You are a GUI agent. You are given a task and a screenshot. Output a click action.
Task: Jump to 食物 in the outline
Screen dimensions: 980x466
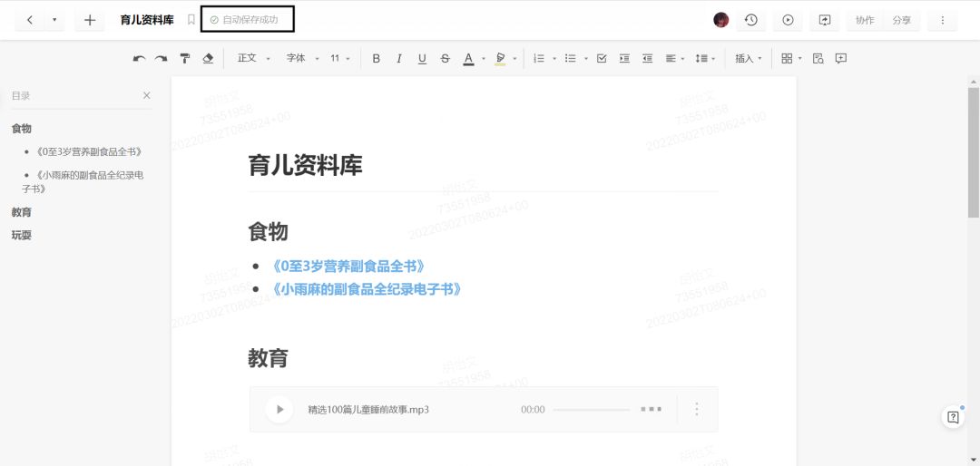tap(21, 128)
